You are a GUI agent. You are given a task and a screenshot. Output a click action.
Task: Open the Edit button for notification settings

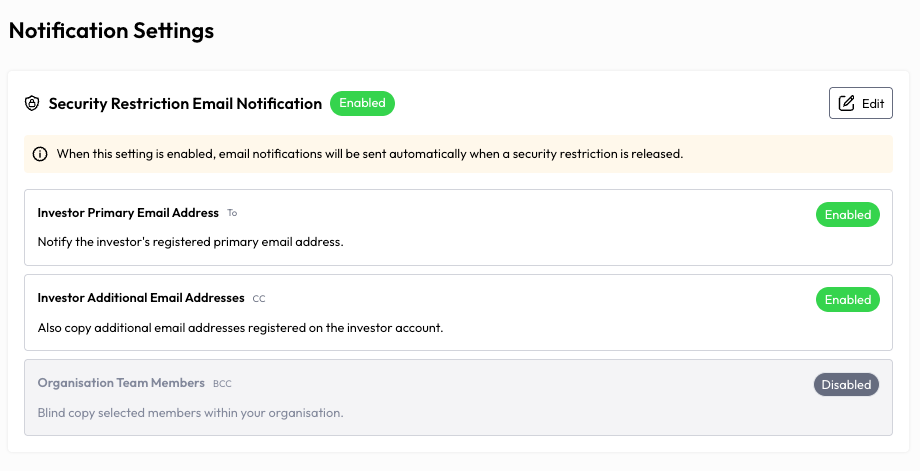(861, 103)
